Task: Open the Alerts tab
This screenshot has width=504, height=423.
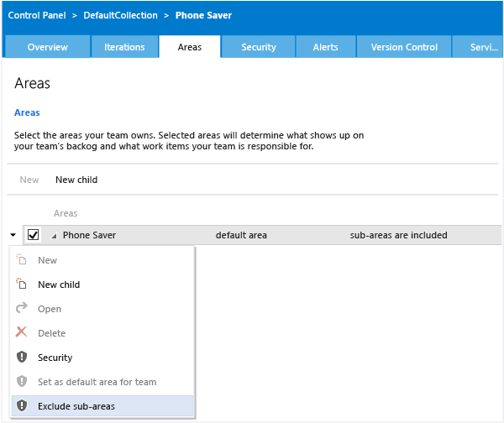Action: coord(325,47)
